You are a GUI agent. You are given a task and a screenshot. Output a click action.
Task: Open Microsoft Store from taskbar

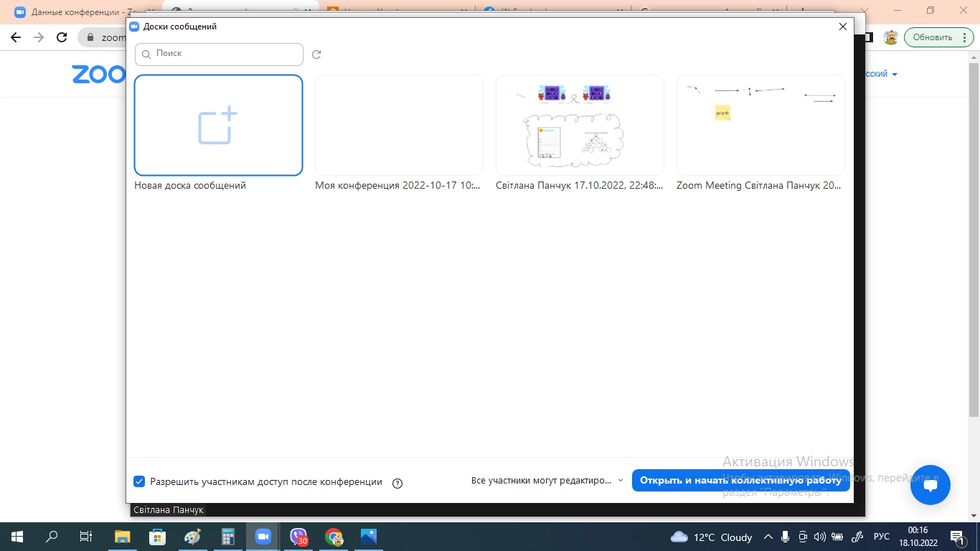point(157,537)
